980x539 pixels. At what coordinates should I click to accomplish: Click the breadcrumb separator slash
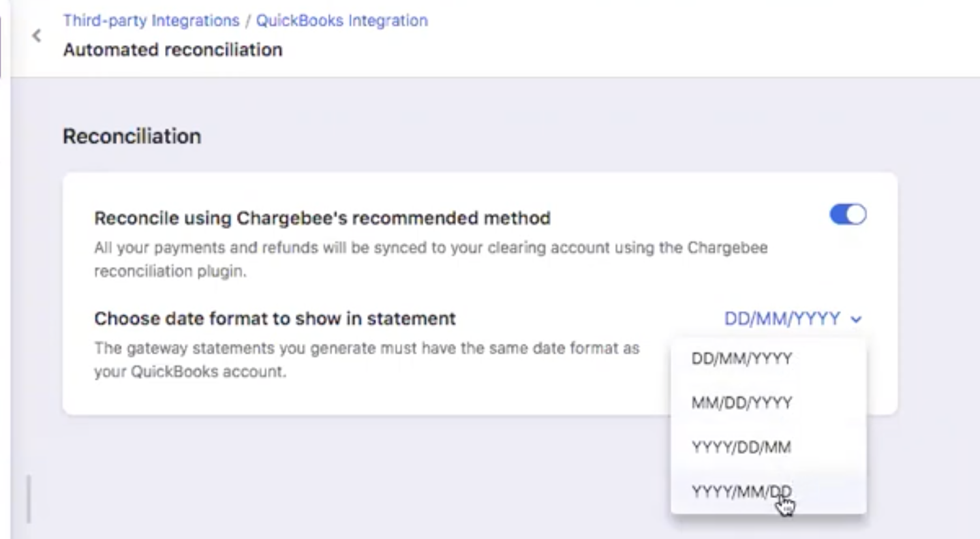[248, 20]
